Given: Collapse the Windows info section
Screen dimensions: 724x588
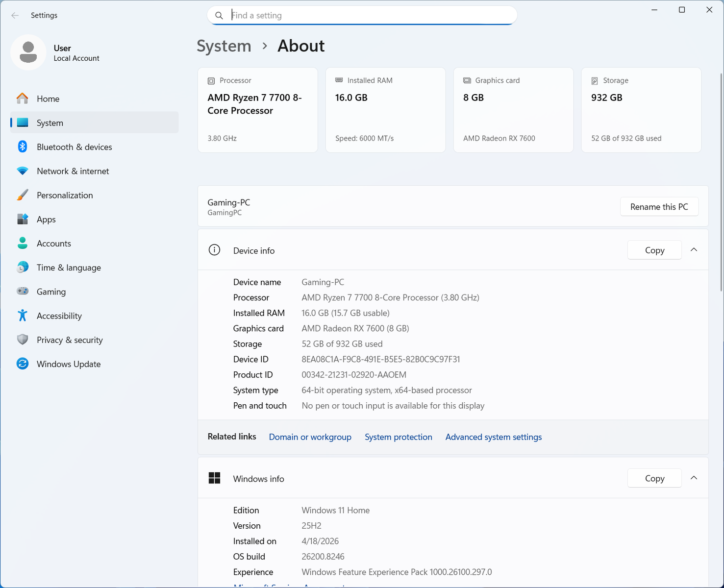Looking at the screenshot, I should pos(694,478).
